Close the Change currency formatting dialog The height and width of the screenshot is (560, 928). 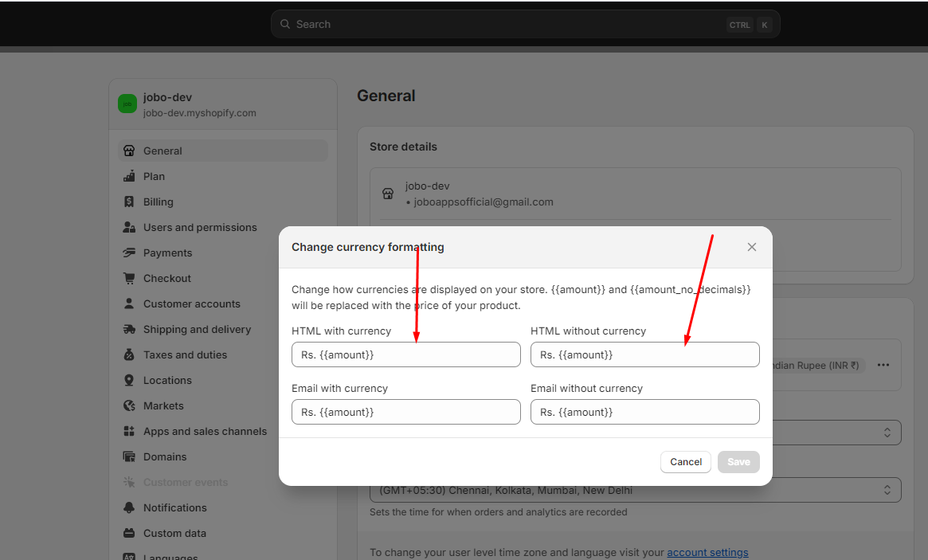point(752,247)
